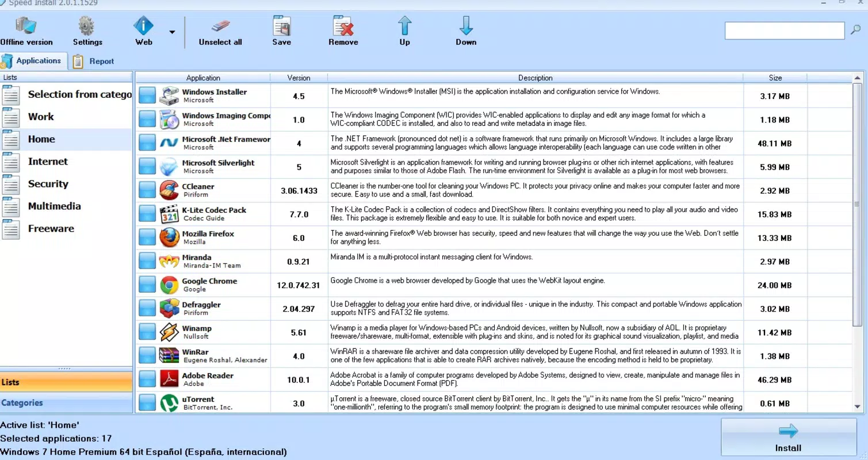Click the Install button
868x460 pixels.
pos(787,438)
